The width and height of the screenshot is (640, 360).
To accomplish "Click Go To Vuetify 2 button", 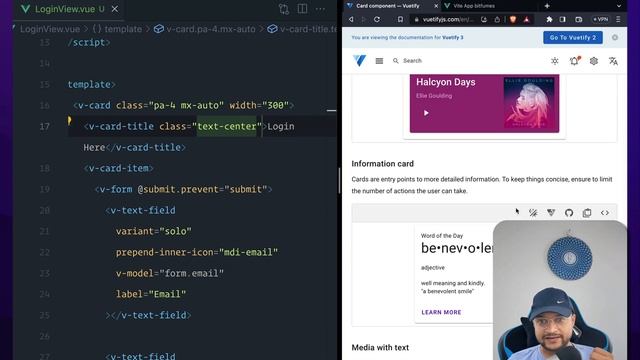I will coord(573,38).
